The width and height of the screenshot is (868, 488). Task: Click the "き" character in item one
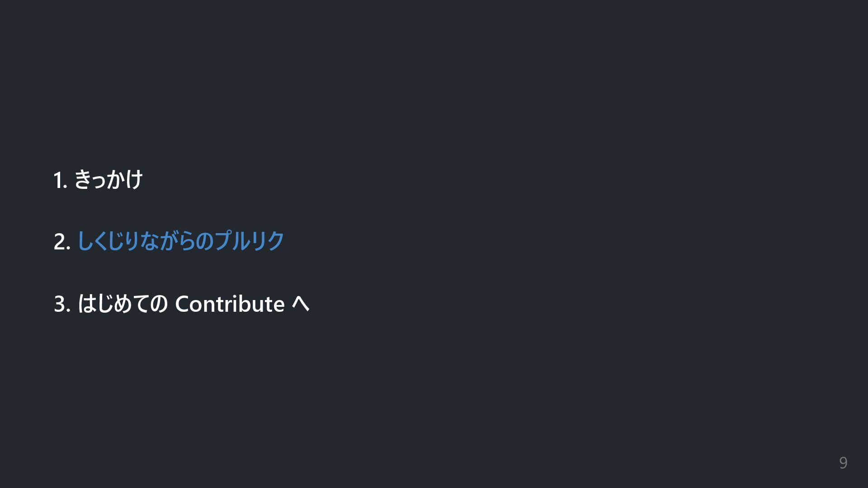83,179
